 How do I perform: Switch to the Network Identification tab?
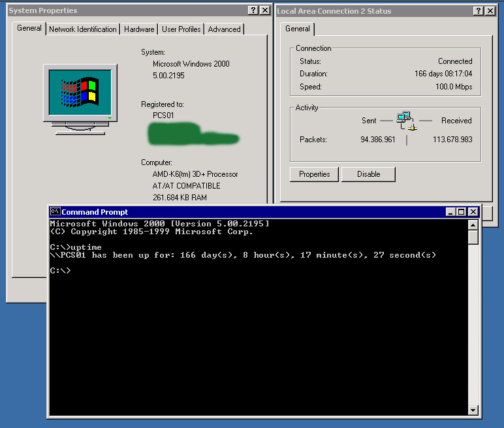83,29
